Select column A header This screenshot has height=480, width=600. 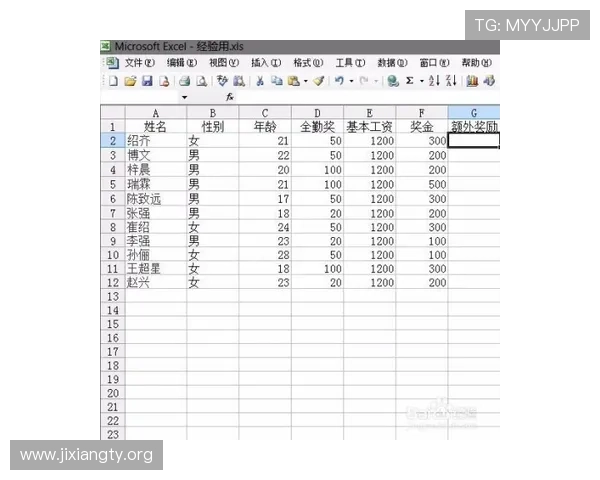coord(156,113)
